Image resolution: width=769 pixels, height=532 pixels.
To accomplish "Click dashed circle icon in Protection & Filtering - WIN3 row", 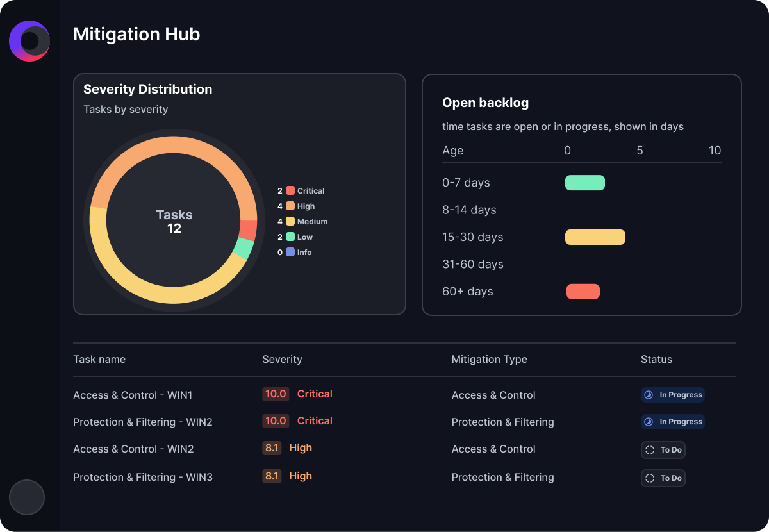I will coord(649,478).
